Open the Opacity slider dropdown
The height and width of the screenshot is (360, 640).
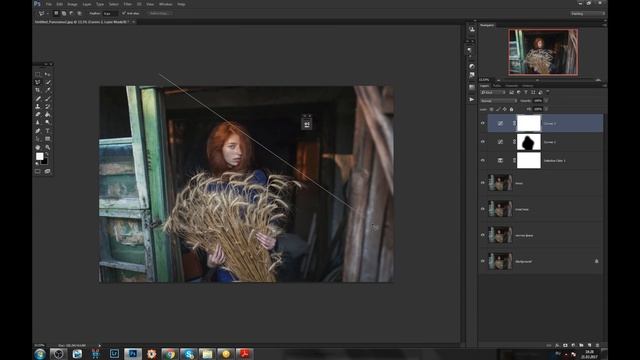(x=546, y=101)
